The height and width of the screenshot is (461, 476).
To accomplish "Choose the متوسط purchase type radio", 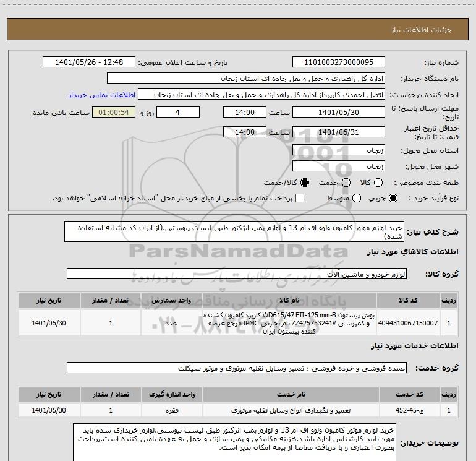I will [357, 199].
